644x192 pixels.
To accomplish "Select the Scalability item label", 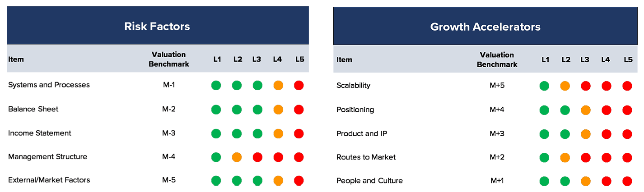I will point(353,85).
